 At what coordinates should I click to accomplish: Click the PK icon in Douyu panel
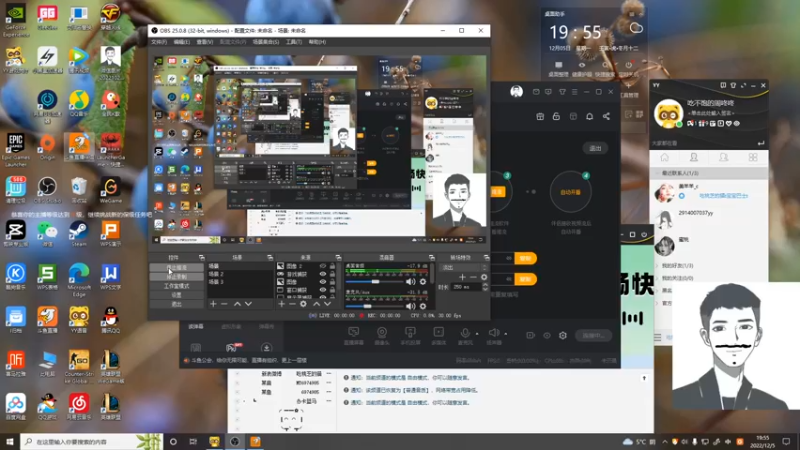coord(233,347)
